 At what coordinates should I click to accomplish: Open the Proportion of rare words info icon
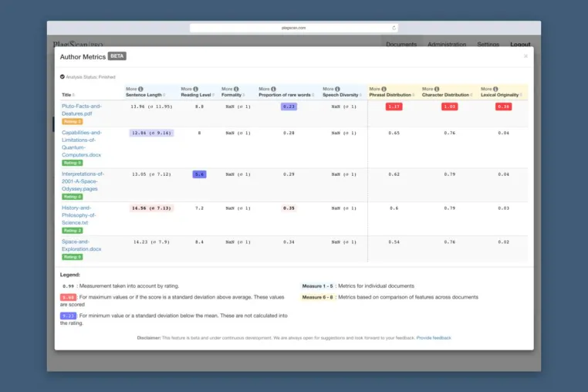click(273, 89)
